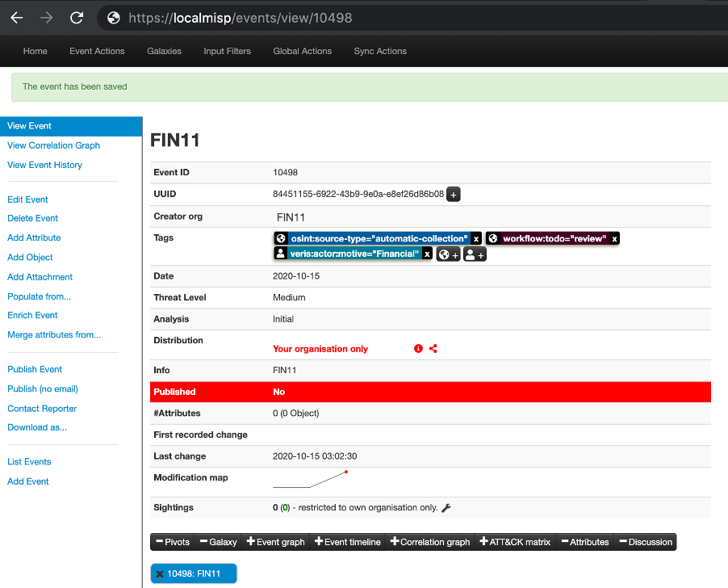Open View Event History link
The image size is (728, 588).
click(44, 165)
